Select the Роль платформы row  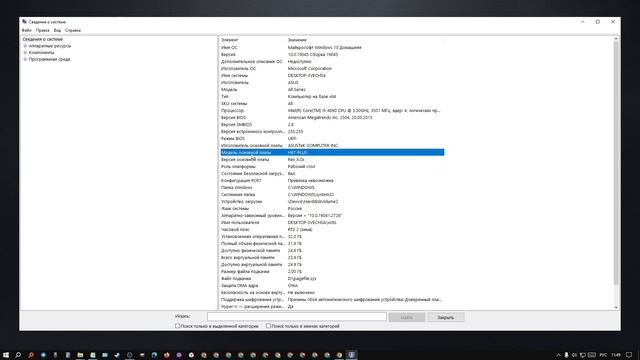point(332,167)
